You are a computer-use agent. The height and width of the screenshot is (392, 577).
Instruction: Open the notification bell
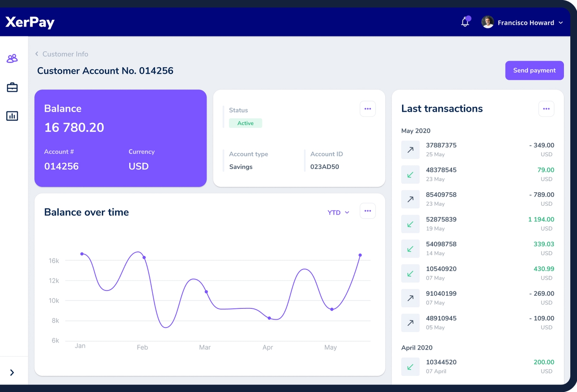pyautogui.click(x=465, y=22)
